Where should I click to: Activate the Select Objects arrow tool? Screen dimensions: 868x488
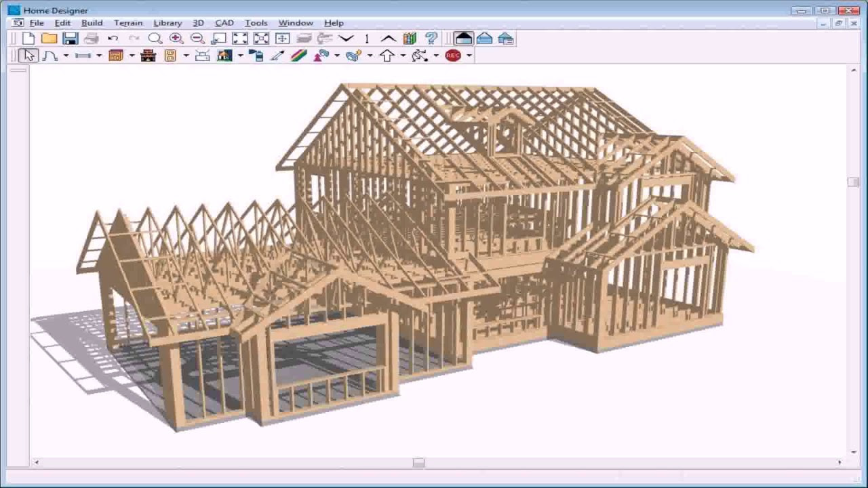28,56
